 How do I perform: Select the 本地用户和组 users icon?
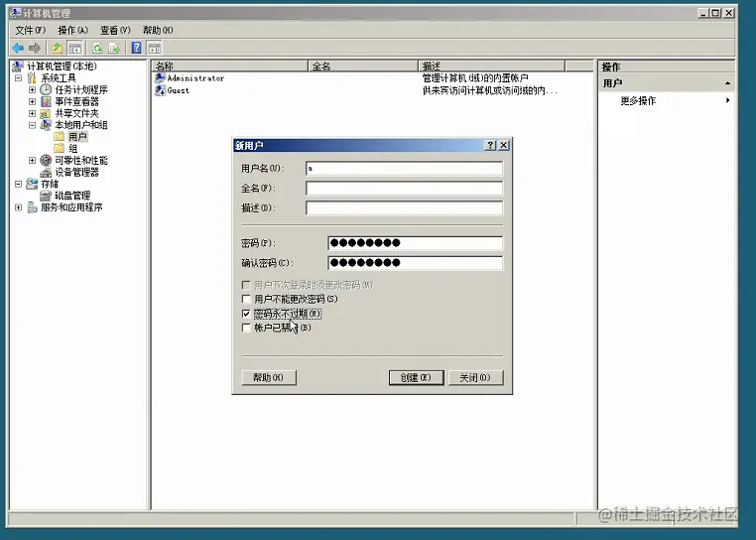[46, 125]
